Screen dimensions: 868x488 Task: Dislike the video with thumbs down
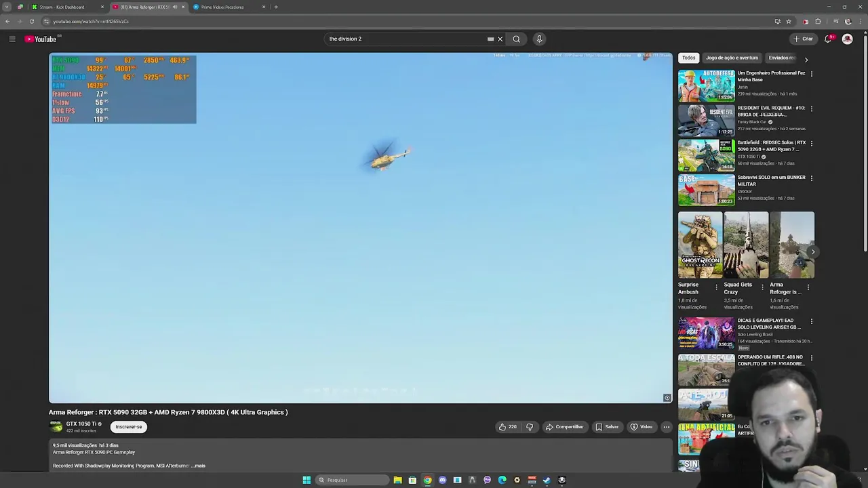(x=530, y=427)
